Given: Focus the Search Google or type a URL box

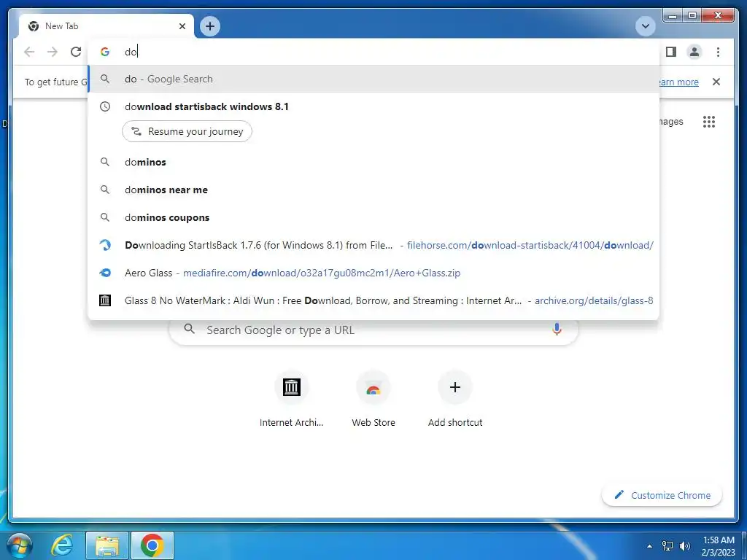Looking at the screenshot, I should pyautogui.click(x=374, y=330).
